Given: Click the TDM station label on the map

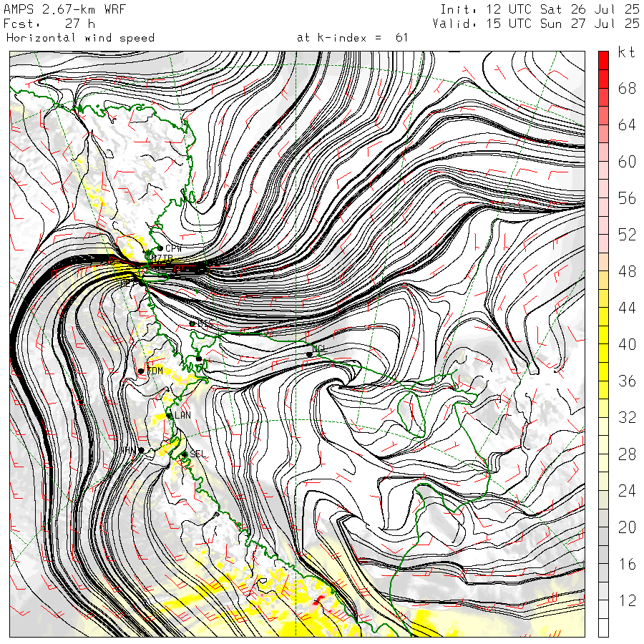Looking at the screenshot, I should pos(155,371).
